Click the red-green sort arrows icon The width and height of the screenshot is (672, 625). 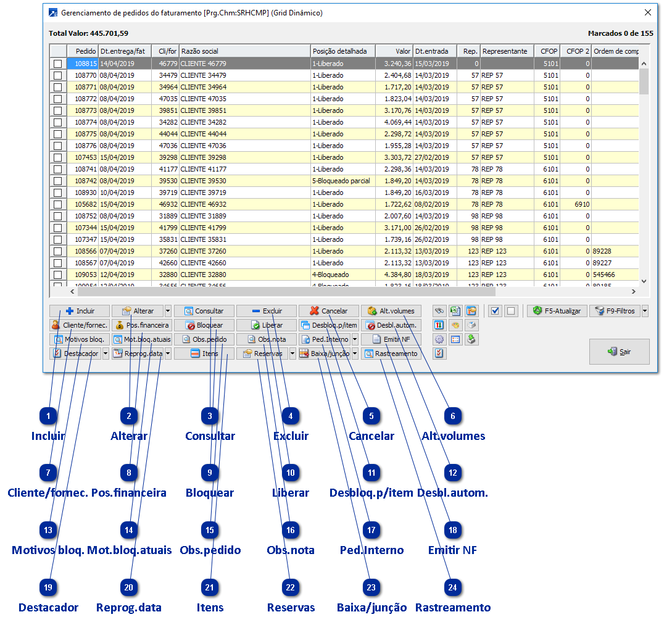click(439, 325)
